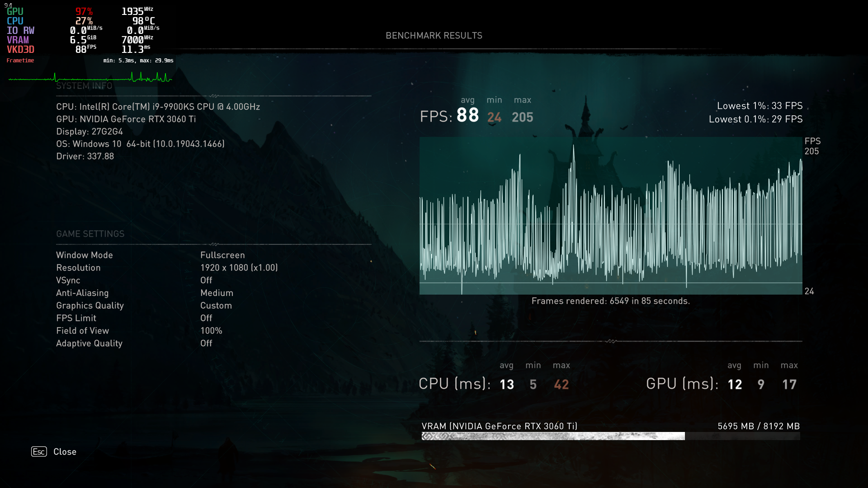Click the "Adaptive Quality" setting label
The width and height of the screenshot is (868, 488).
pyautogui.click(x=90, y=343)
